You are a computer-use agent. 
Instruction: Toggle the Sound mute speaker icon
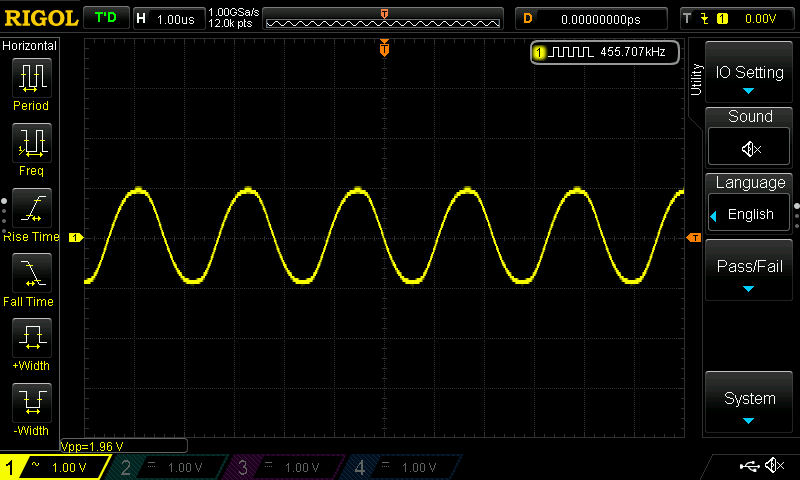click(x=749, y=147)
